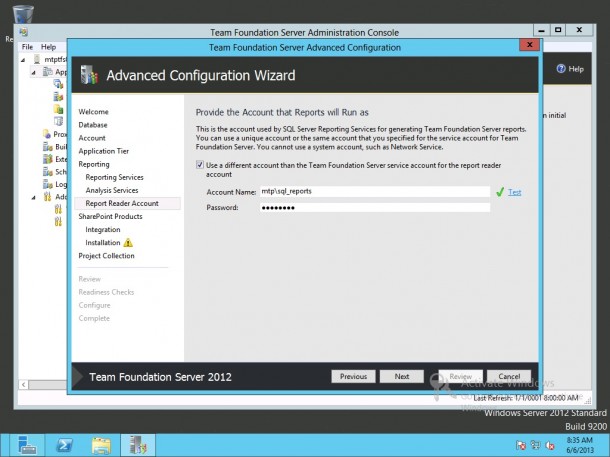
Task: Open the File menu in Administration Console
Action: coord(27,47)
